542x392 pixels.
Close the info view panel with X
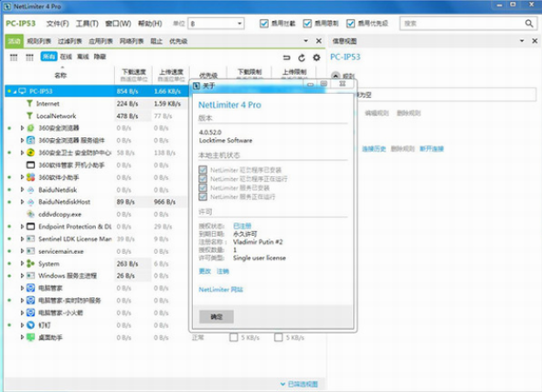point(535,41)
